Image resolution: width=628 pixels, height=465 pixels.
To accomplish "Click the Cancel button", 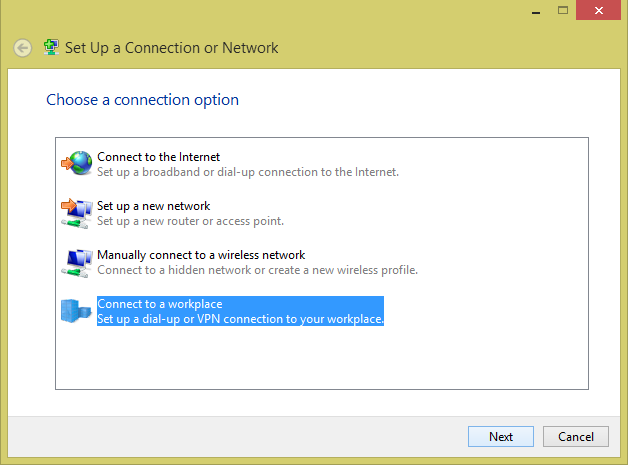I will [x=576, y=437].
